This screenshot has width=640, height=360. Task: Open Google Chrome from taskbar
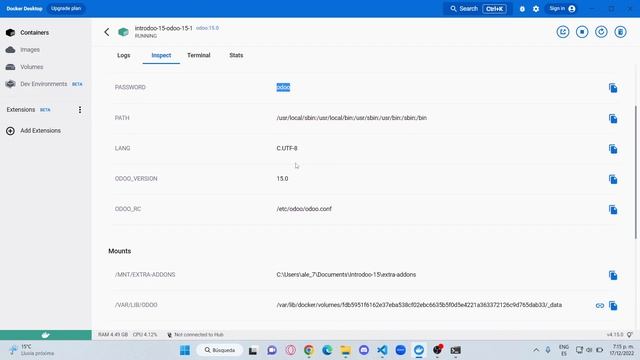(309, 350)
